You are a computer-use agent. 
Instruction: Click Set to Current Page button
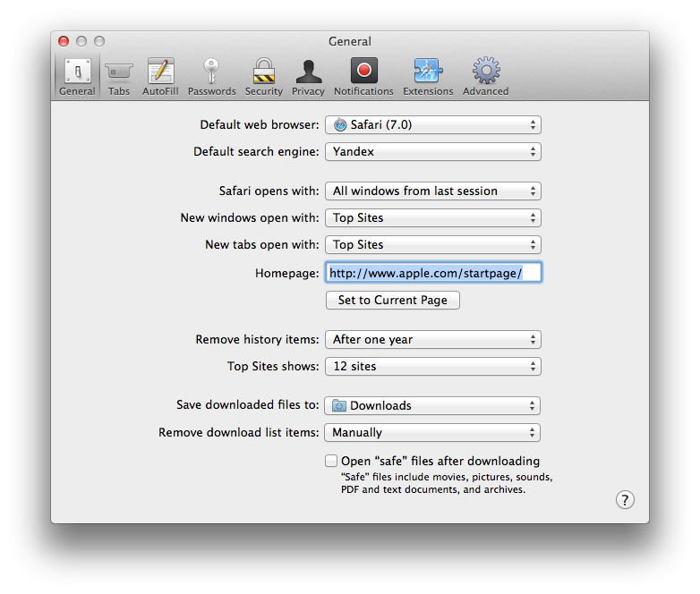coord(393,300)
